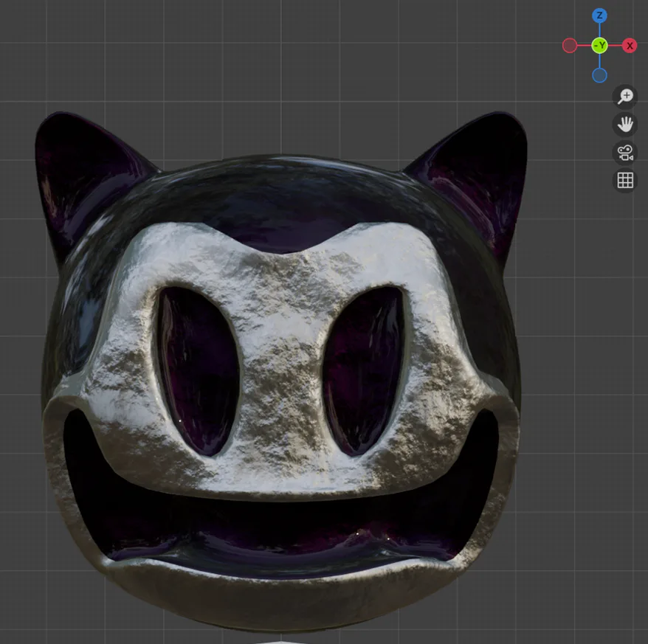Toggle perspective/orthographic grid icon
648x644 pixels.
point(625,181)
